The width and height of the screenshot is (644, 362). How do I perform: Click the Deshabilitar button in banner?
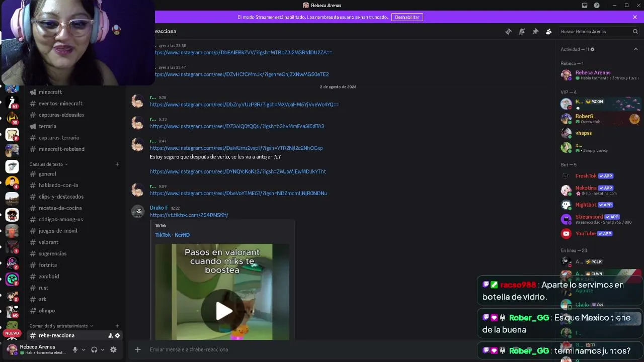tap(407, 17)
